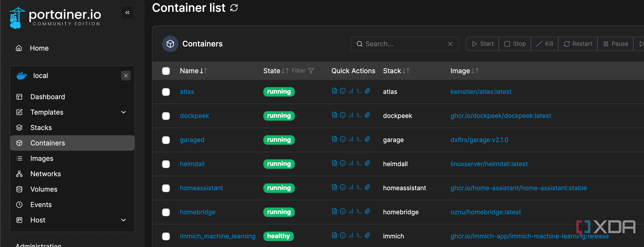
Task: Click the Stop button
Action: [514, 44]
